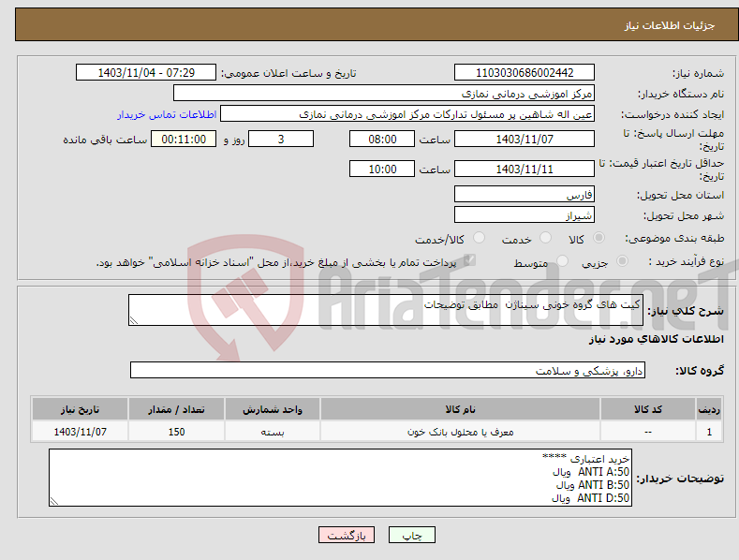Screen dimensions: 739x560
Task: Click the بازگشت (back) button
Action: tap(347, 535)
